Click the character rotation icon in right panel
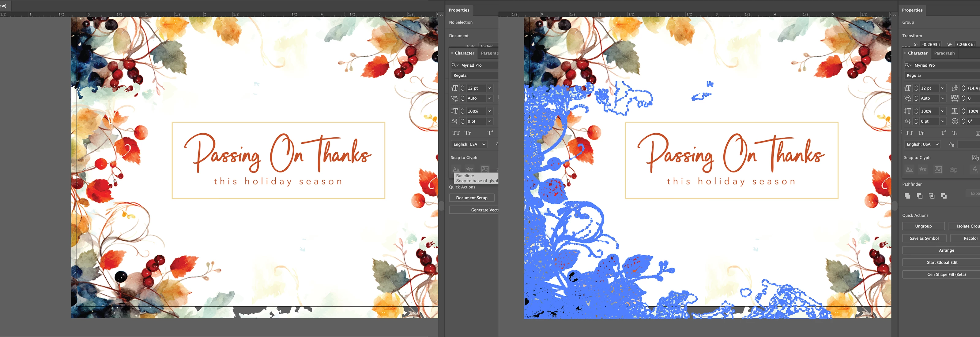 pos(955,121)
